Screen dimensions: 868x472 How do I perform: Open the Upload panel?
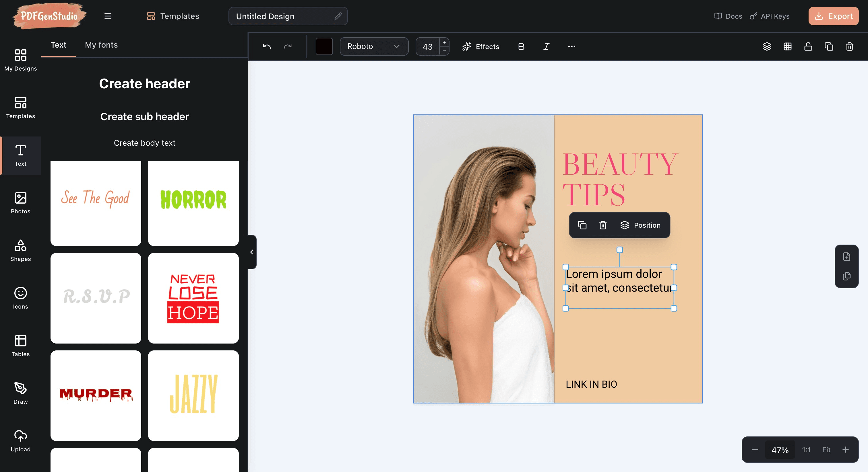point(21,440)
